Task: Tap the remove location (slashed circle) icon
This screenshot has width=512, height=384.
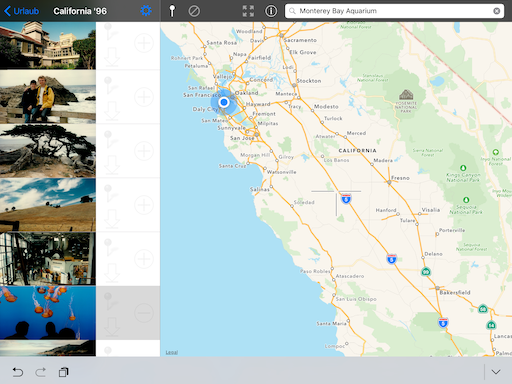Action: click(194, 11)
